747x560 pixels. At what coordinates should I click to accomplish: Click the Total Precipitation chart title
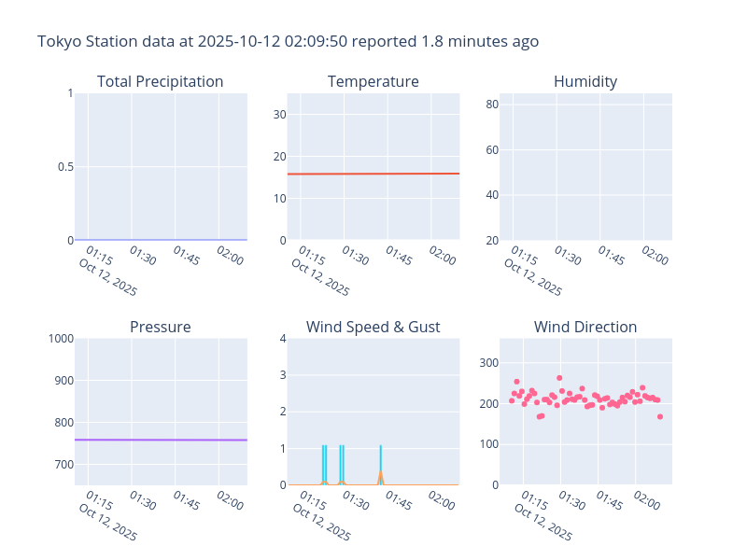160,81
